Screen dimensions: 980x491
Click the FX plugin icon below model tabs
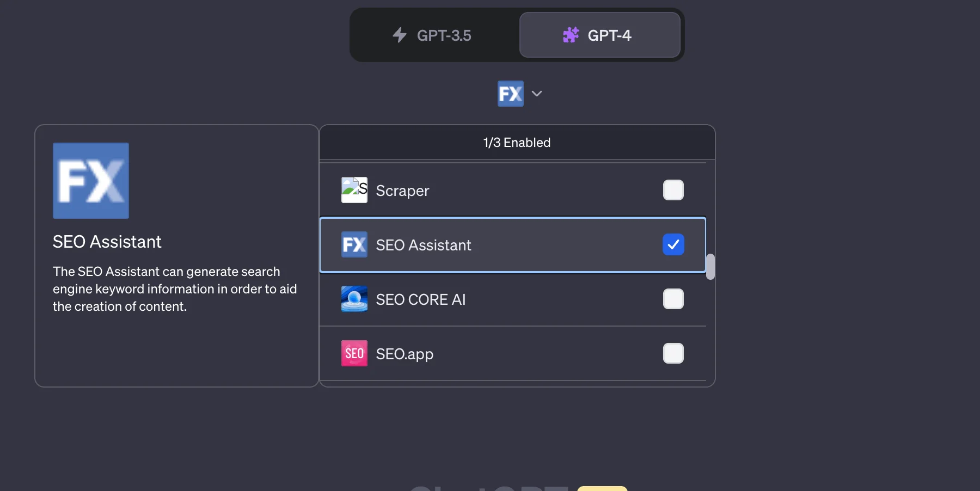(x=511, y=94)
